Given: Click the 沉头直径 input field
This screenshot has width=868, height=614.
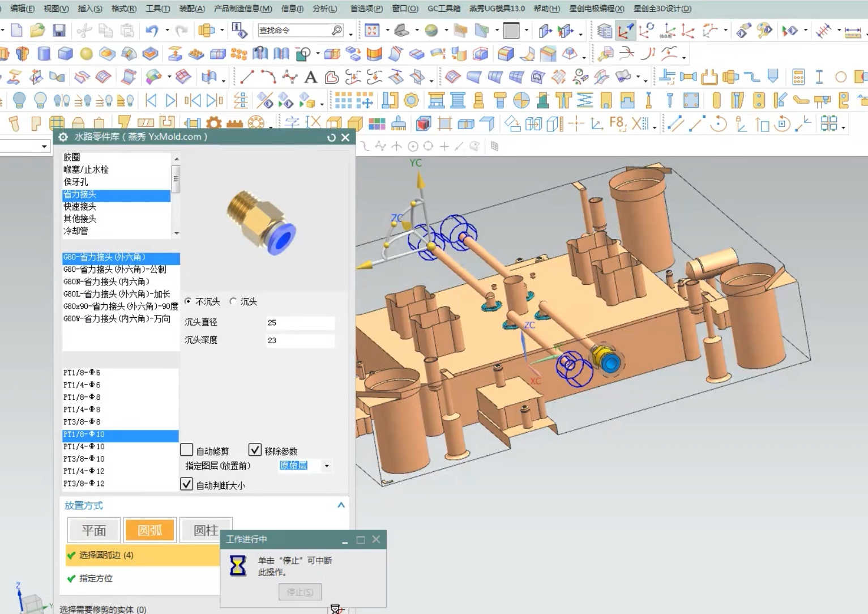Looking at the screenshot, I should click(300, 322).
